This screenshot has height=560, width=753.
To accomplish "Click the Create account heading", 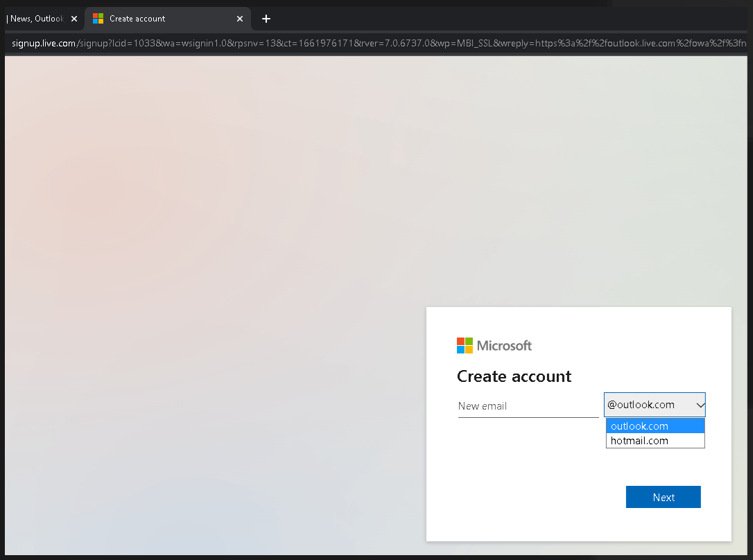I will pyautogui.click(x=514, y=376).
